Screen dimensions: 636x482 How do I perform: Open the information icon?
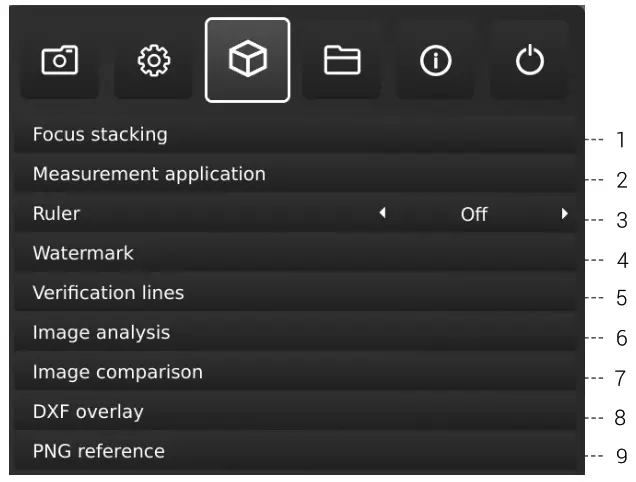[x=436, y=61]
